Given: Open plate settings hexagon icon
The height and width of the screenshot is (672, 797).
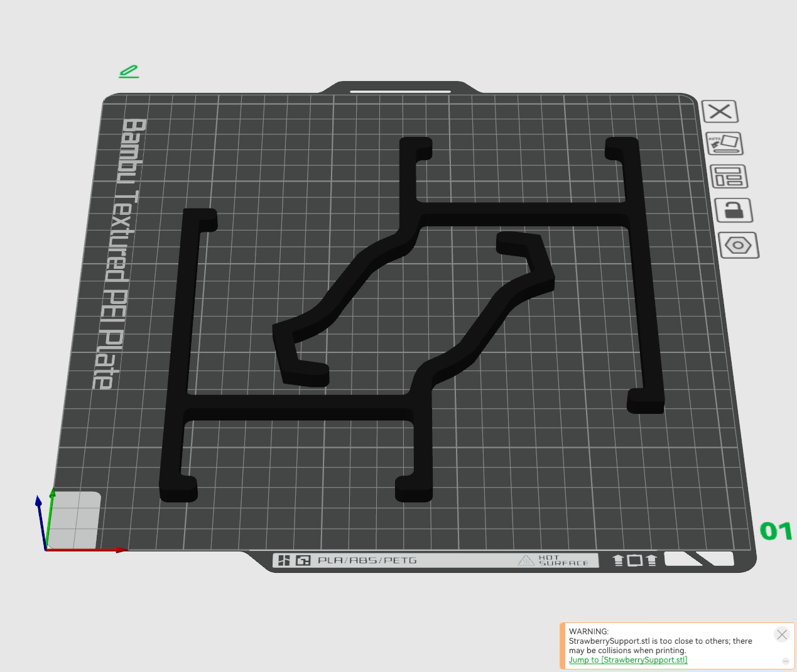Looking at the screenshot, I should click(x=739, y=245).
